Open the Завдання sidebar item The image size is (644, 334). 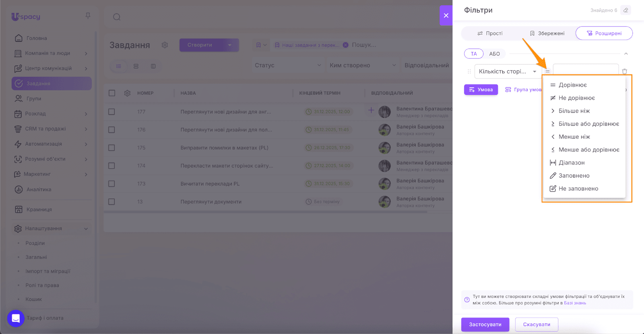(52, 84)
